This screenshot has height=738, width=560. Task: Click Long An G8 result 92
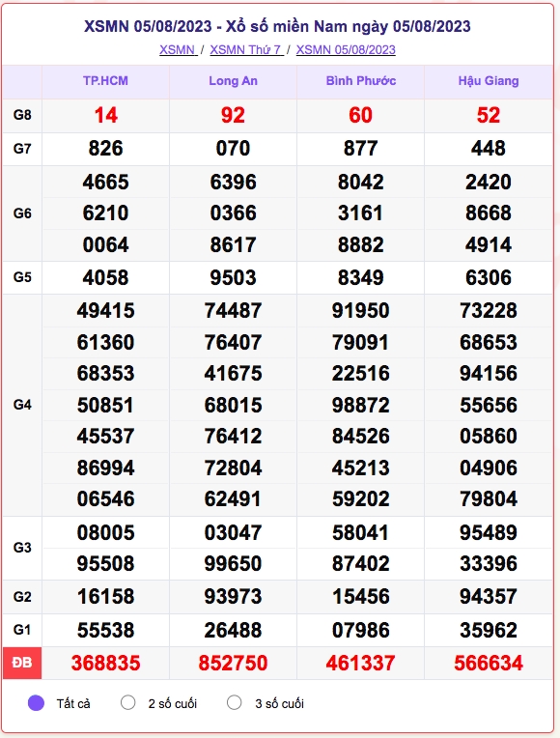233,115
